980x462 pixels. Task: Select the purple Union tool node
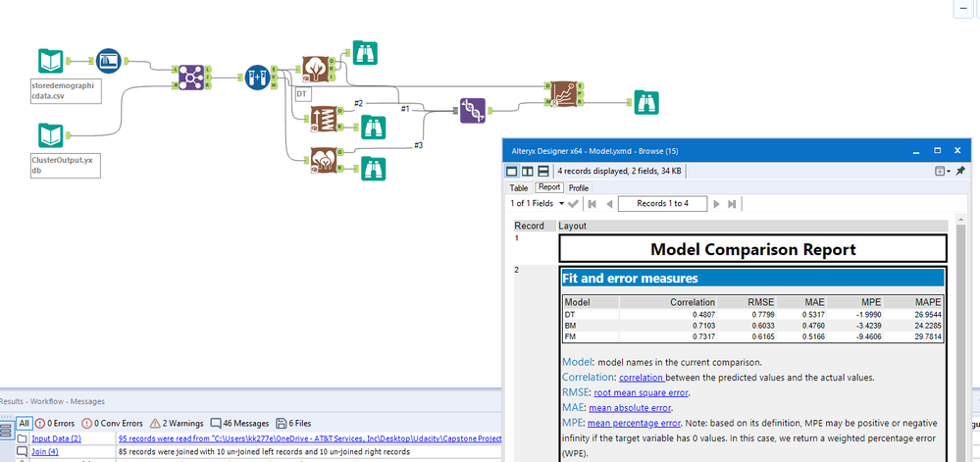[473, 111]
